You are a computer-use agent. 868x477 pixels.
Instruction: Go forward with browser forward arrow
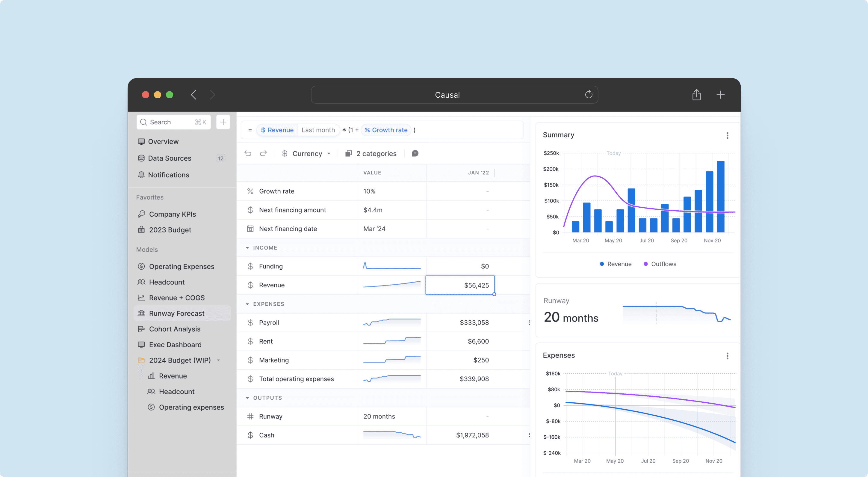tap(212, 95)
